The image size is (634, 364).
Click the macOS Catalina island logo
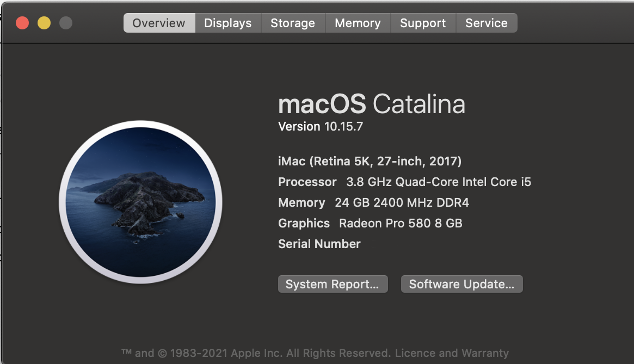click(140, 202)
